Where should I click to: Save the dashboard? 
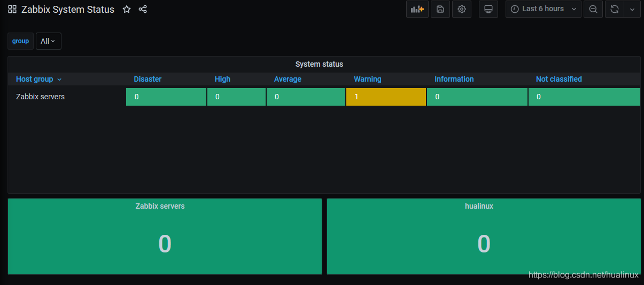(x=440, y=9)
